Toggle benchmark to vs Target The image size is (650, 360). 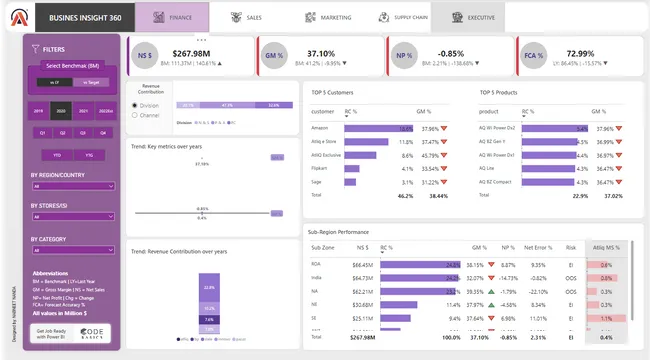(x=91, y=82)
